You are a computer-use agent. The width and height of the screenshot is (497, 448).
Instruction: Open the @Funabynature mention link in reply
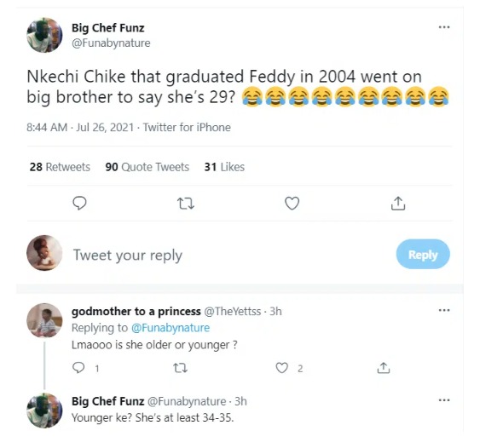(x=170, y=328)
